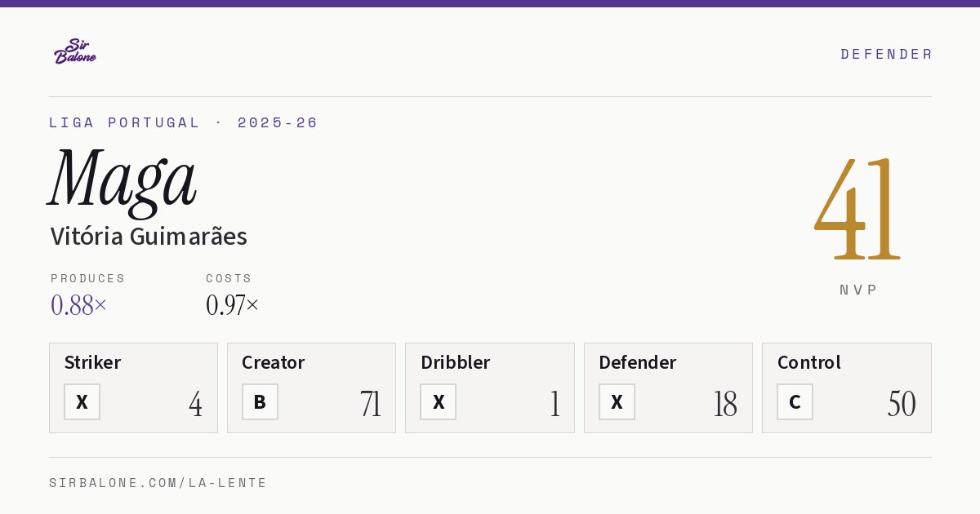Select the Striker X grade badge
Screen dimensions: 980x514
(x=82, y=402)
